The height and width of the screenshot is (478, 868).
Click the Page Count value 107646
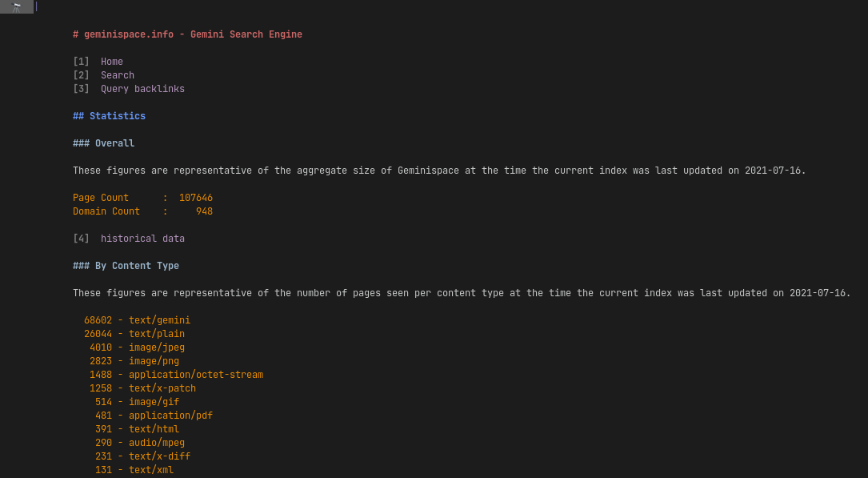(196, 198)
